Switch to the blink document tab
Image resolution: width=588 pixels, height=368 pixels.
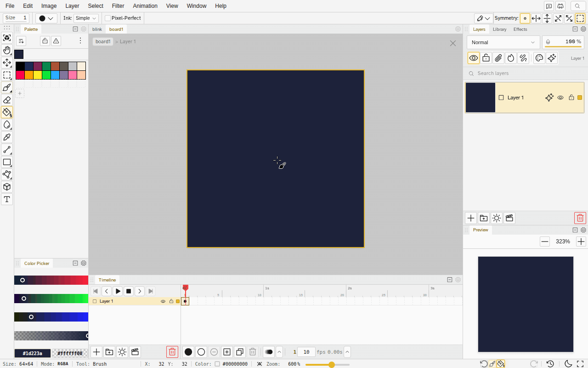pyautogui.click(x=97, y=29)
